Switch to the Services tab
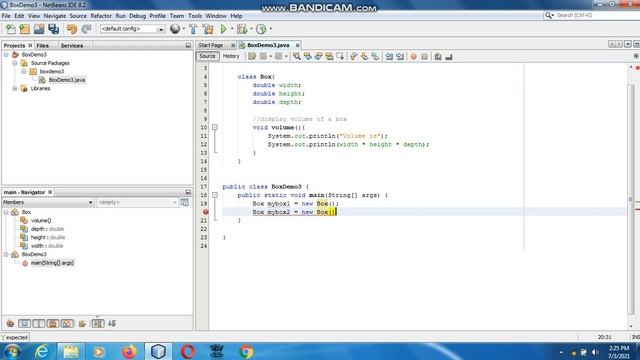 [x=72, y=46]
